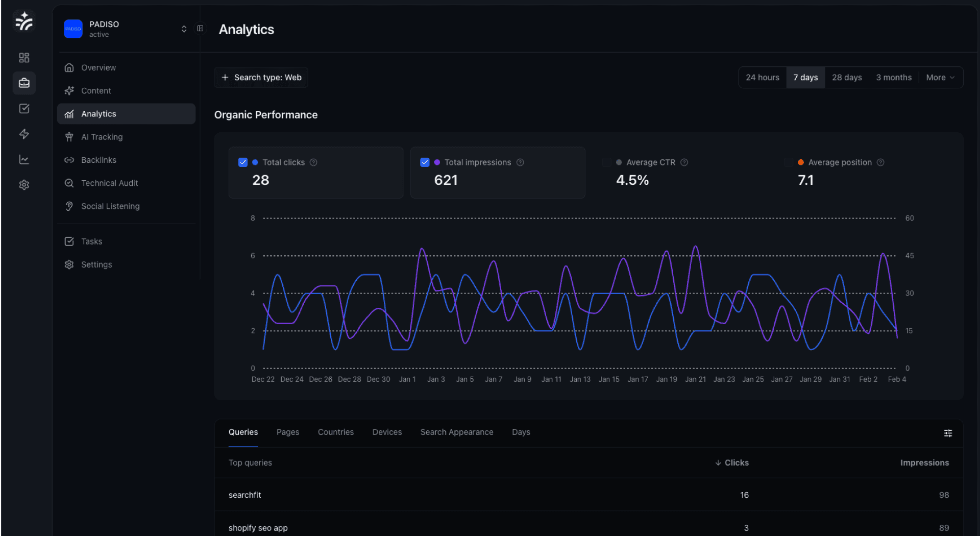The image size is (980, 536).
Task: Open table filter settings icon
Action: [948, 433]
